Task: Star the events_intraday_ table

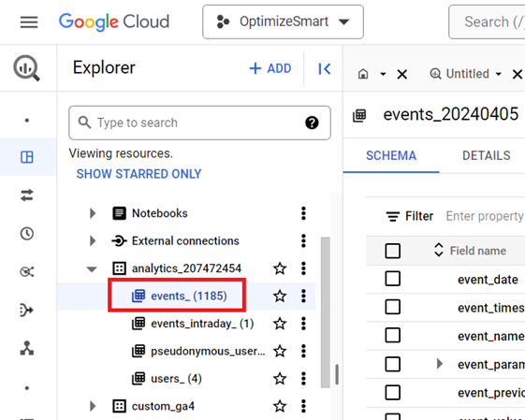Action: tap(280, 324)
